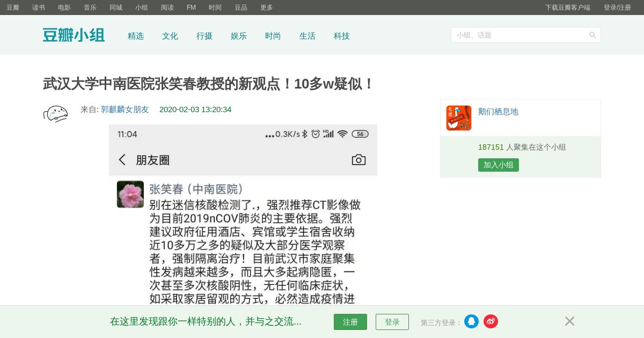The width and height of the screenshot is (644, 338).
Task: Log in with the Weibo icon
Action: tap(491, 321)
